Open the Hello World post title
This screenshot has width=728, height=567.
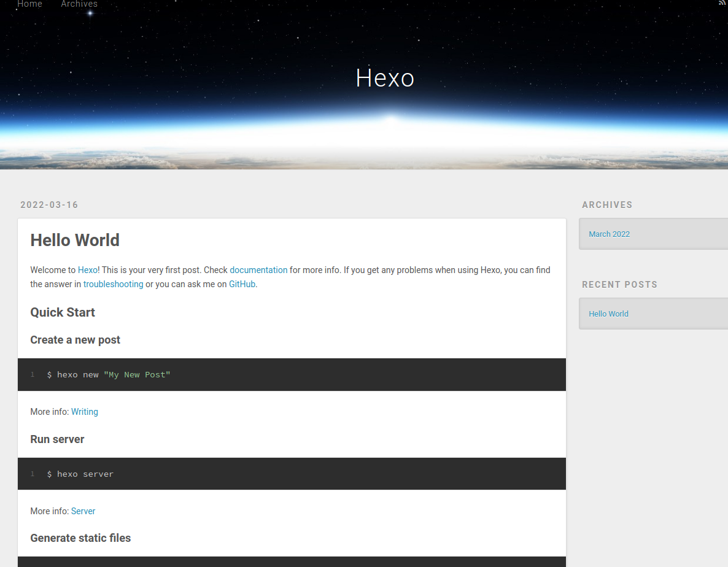75,241
